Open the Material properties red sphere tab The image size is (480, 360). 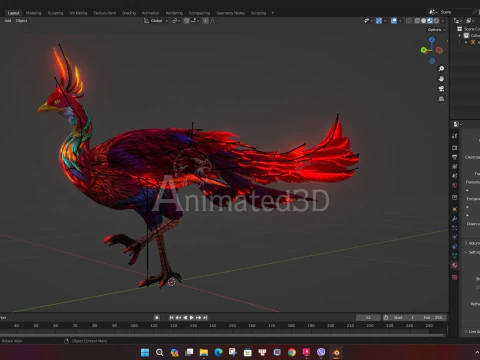(x=454, y=265)
